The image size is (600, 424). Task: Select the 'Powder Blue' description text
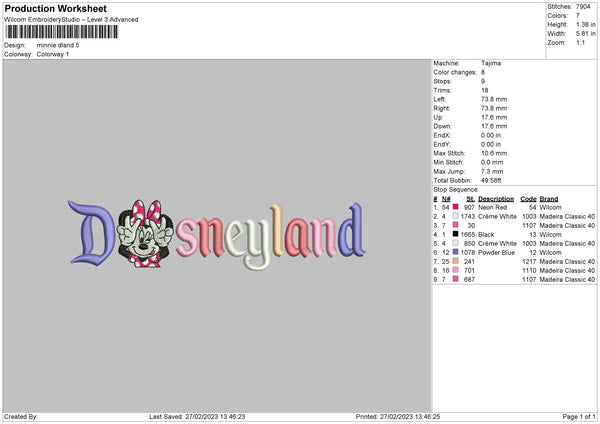496,253
